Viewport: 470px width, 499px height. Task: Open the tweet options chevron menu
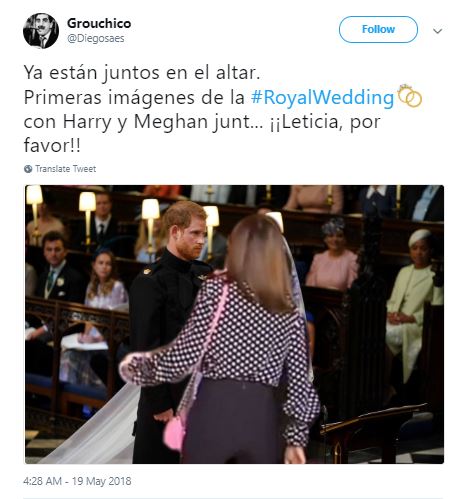point(437,31)
